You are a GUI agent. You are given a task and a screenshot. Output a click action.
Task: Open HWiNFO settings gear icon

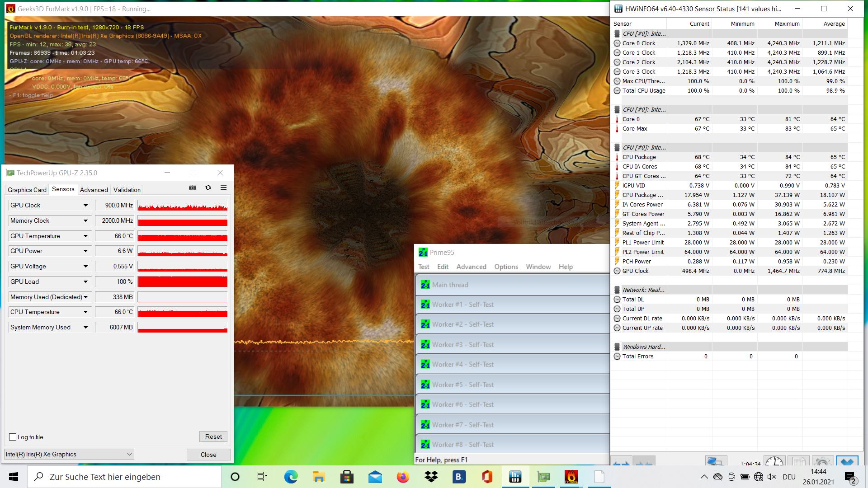(822, 462)
